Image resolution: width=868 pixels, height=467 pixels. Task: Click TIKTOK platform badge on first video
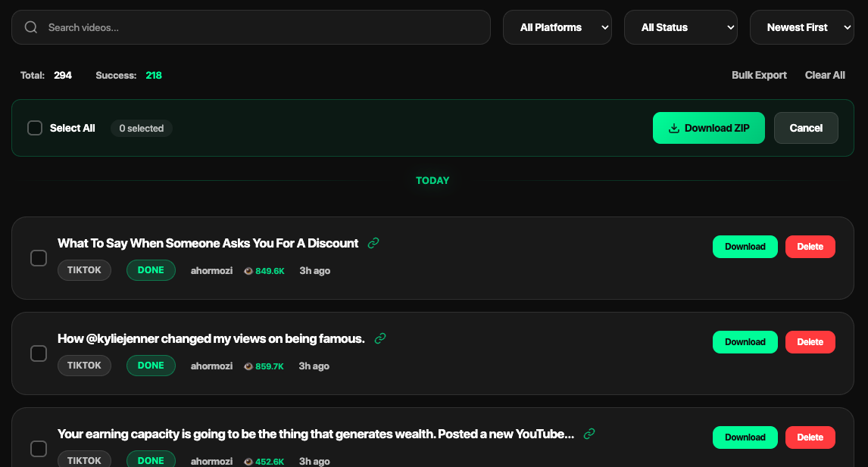[84, 269]
